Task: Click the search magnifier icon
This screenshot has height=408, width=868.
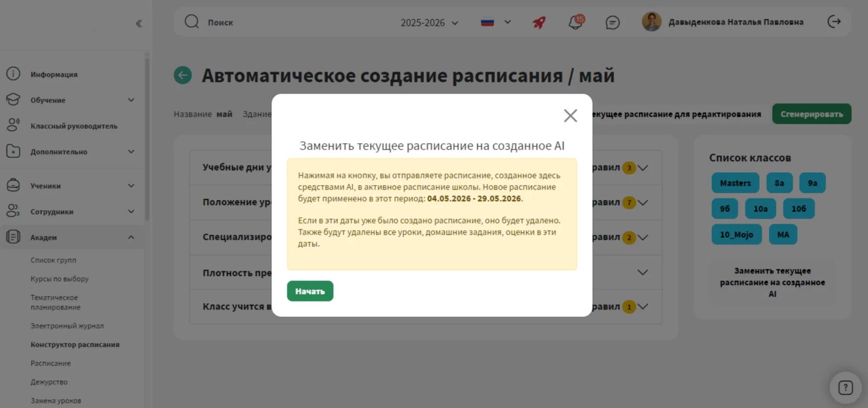Action: 191,21
